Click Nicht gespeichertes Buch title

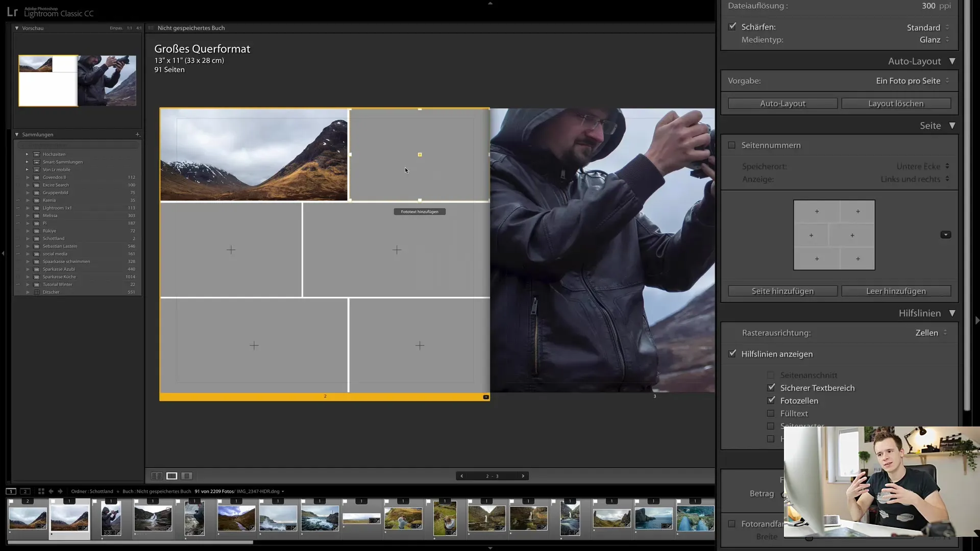[x=191, y=28]
